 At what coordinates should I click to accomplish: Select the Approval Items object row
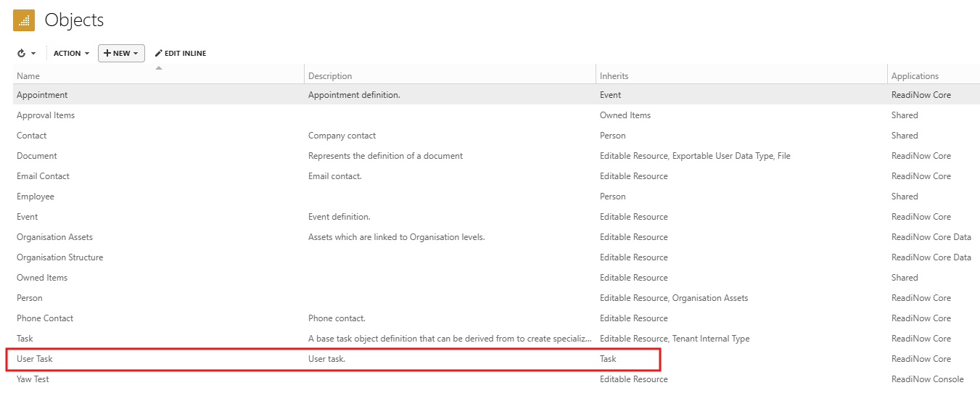pos(46,115)
